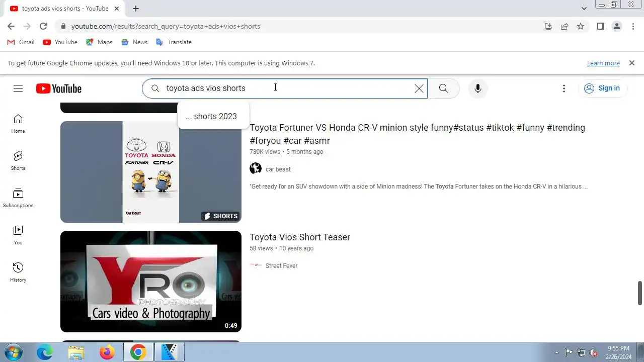Open Subscriptions in sidebar

pos(18,198)
